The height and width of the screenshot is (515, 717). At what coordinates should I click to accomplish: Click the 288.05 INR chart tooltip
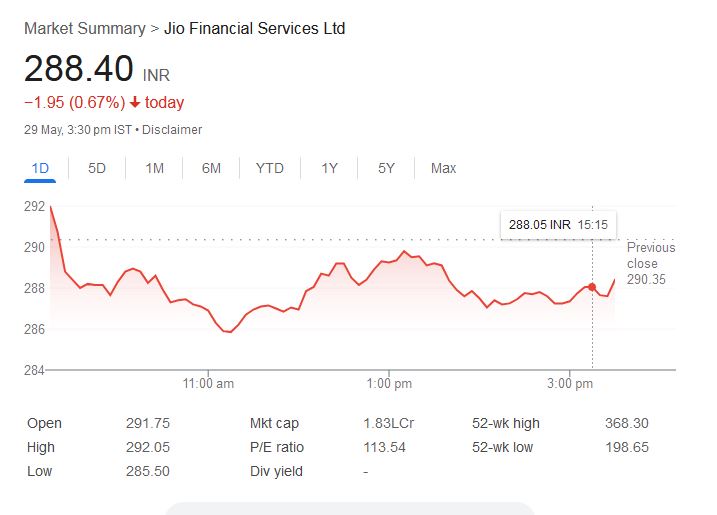click(x=558, y=225)
